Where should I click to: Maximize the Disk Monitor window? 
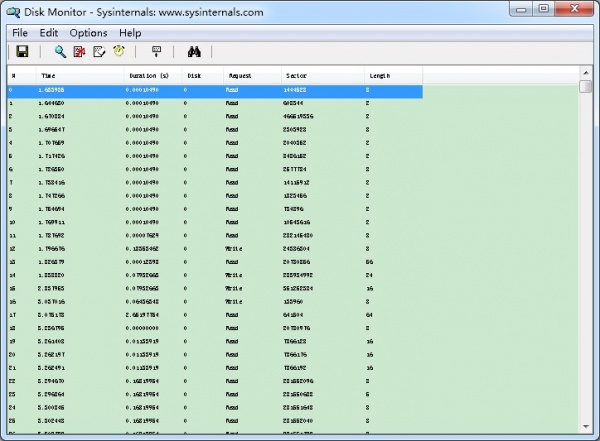pos(544,9)
